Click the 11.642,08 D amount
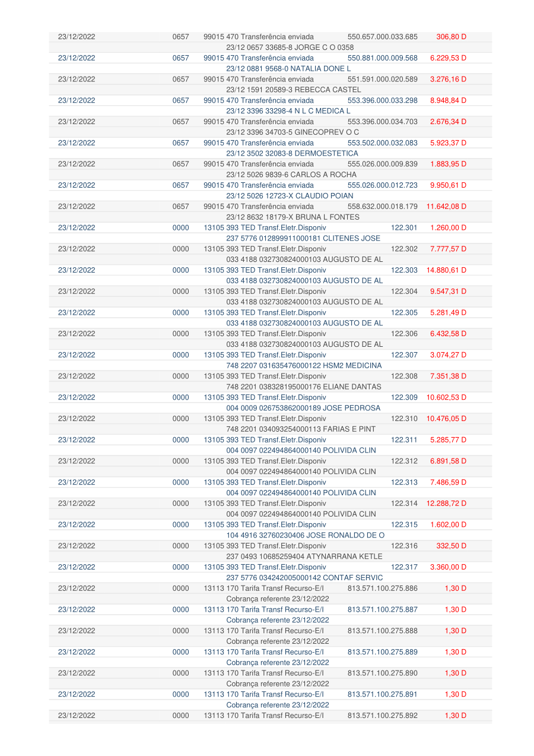Screen dimensions: 534x756 [446, 207]
